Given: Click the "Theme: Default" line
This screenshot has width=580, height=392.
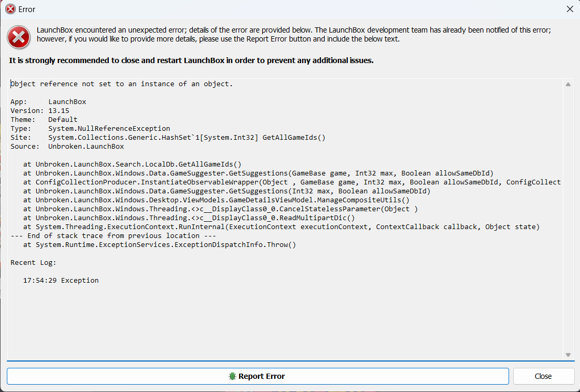Looking at the screenshot, I should pos(44,119).
